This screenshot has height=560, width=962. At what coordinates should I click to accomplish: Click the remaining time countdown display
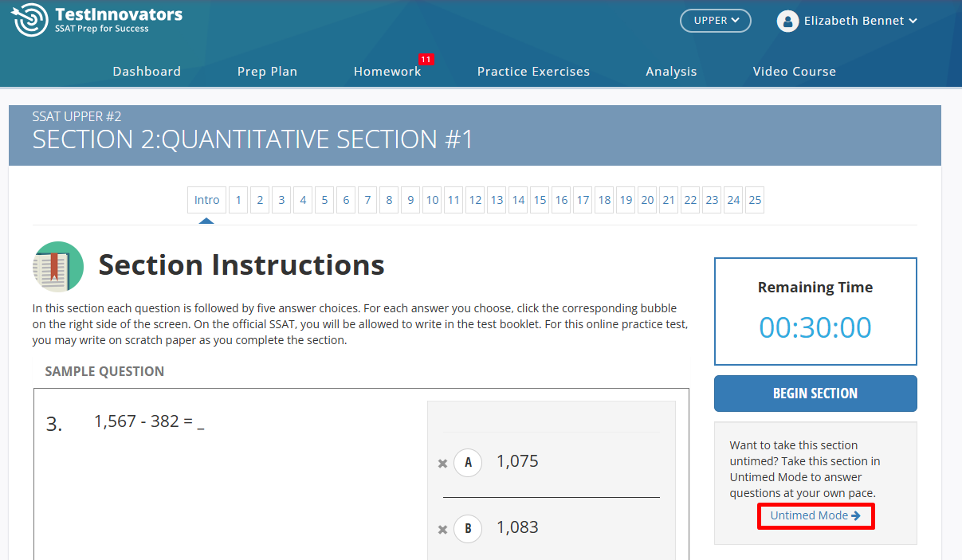coord(815,327)
